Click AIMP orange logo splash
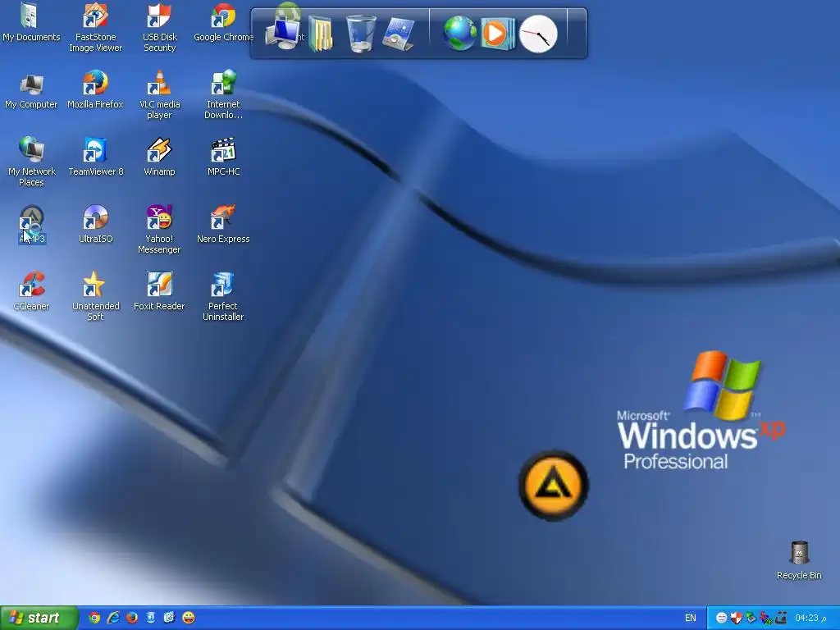Image resolution: width=840 pixels, height=630 pixels. click(554, 486)
